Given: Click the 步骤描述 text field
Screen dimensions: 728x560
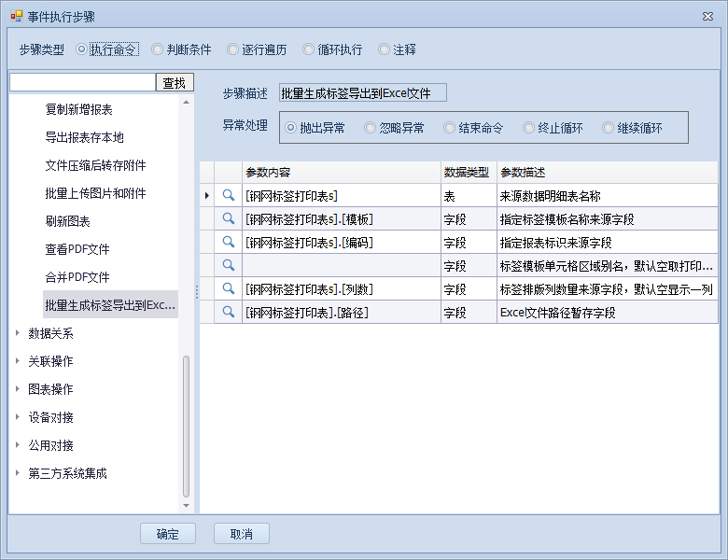Looking at the screenshot, I should coord(363,92).
